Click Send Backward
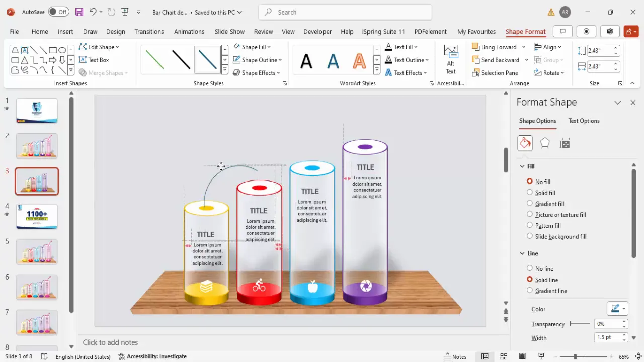Viewport: 644px width, 362px height. pos(496,60)
